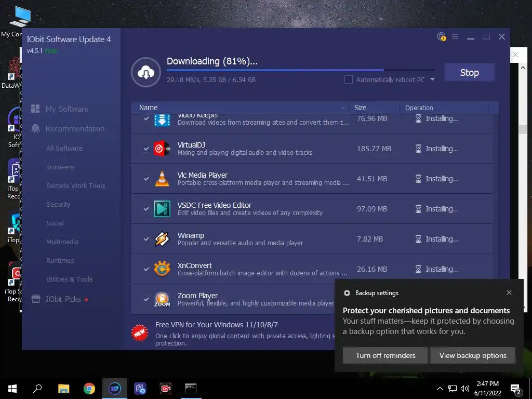The height and width of the screenshot is (399, 532).
Task: Click the Video Keeper download icon
Action: click(x=162, y=120)
